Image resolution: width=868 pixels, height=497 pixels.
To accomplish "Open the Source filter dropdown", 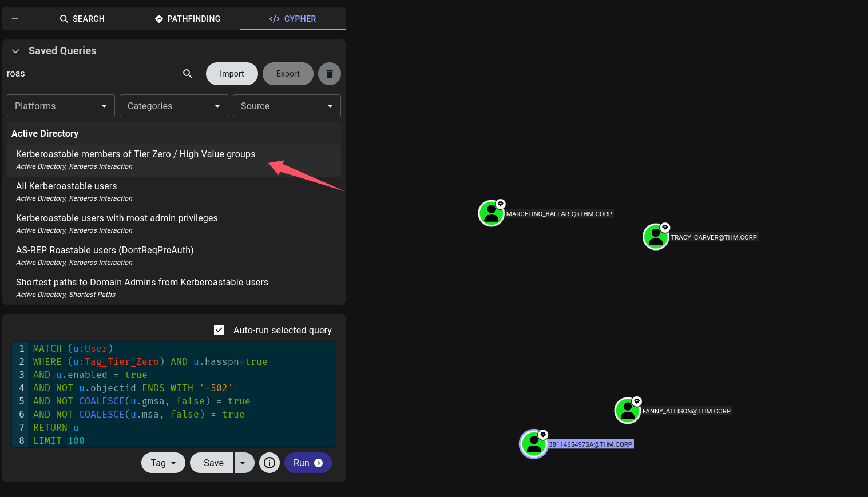I will point(286,106).
